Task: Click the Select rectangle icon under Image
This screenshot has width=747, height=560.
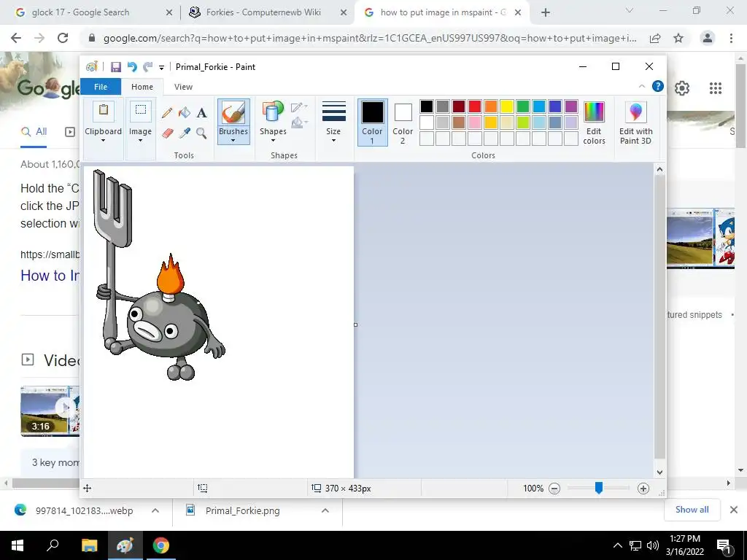Action: 141,111
